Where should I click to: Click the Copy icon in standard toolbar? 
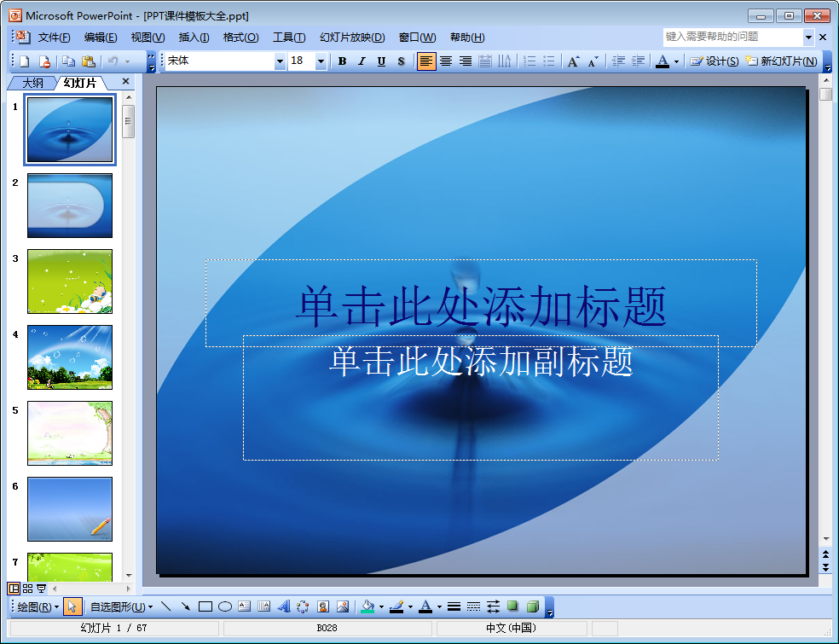click(x=68, y=61)
